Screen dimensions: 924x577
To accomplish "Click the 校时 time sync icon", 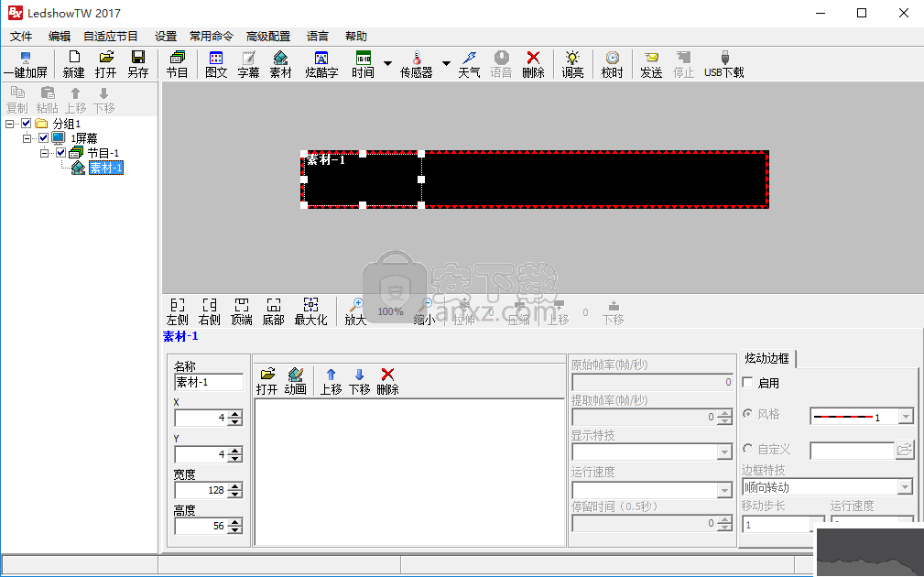I will 612,64.
